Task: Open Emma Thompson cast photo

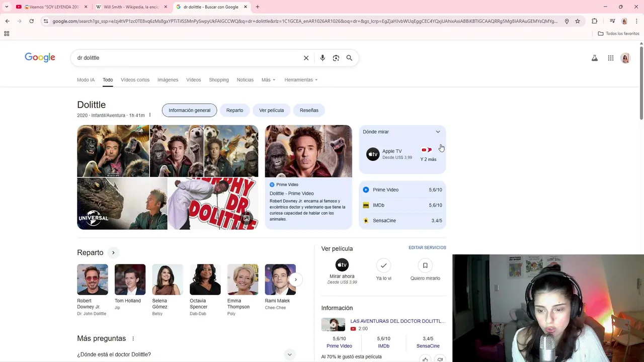Action: pyautogui.click(x=243, y=280)
